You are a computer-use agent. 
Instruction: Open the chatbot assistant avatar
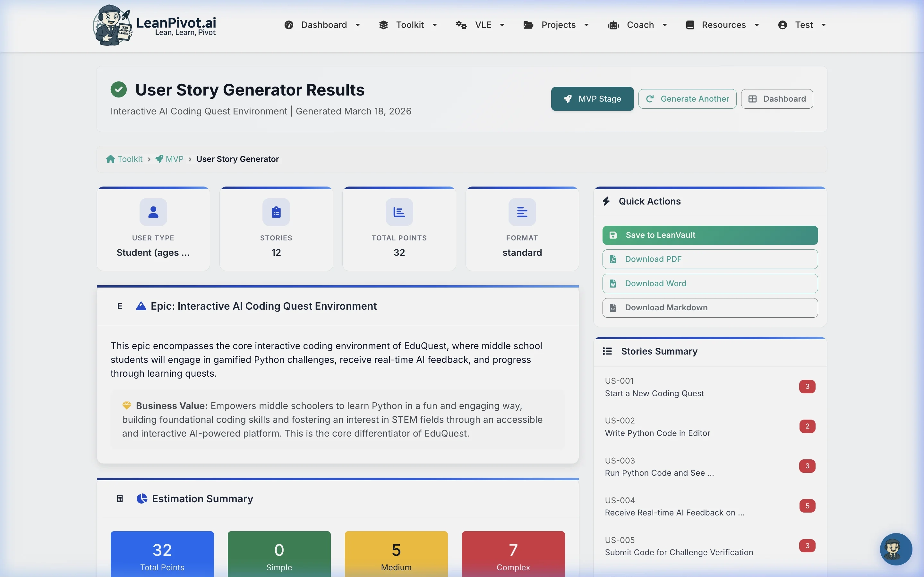895,549
